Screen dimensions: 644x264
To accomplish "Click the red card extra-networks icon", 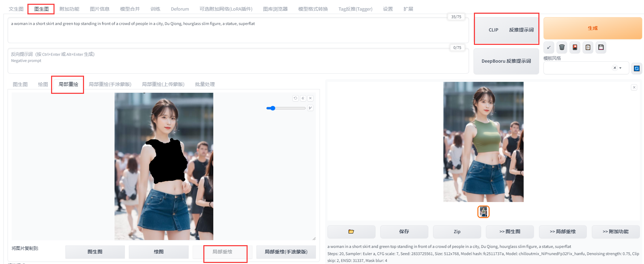I will coord(575,48).
